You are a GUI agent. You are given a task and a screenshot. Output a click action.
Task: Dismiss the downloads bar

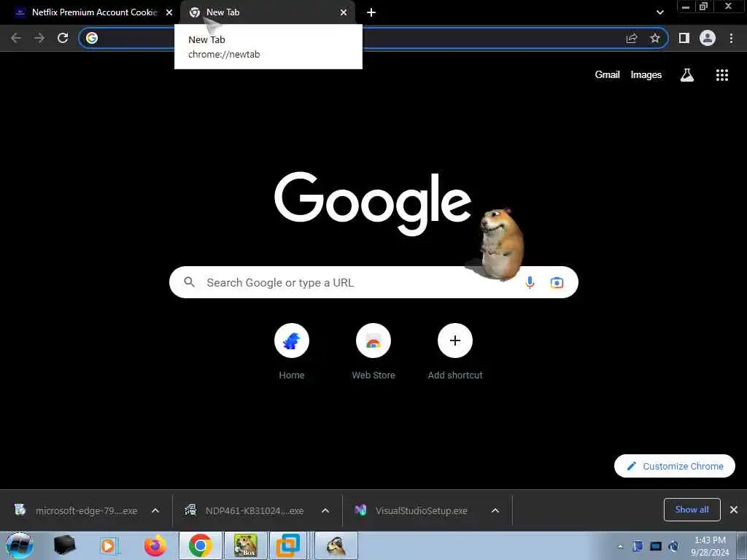pos(734,510)
